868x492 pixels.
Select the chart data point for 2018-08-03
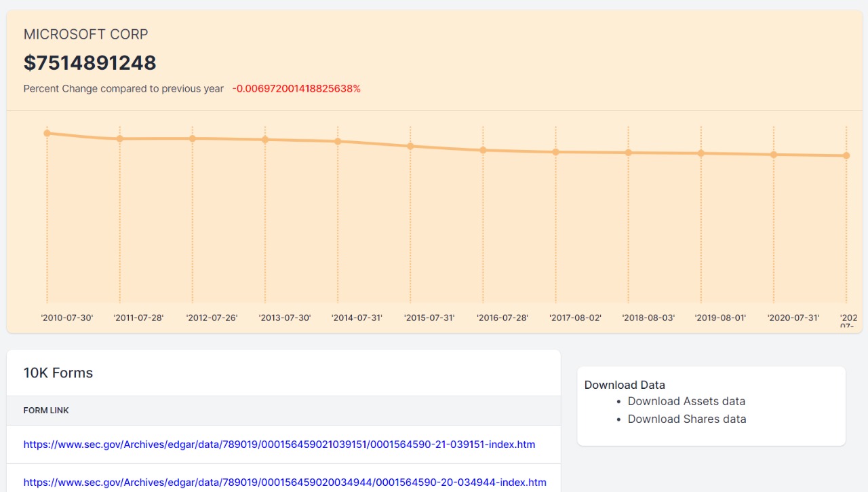tap(628, 153)
